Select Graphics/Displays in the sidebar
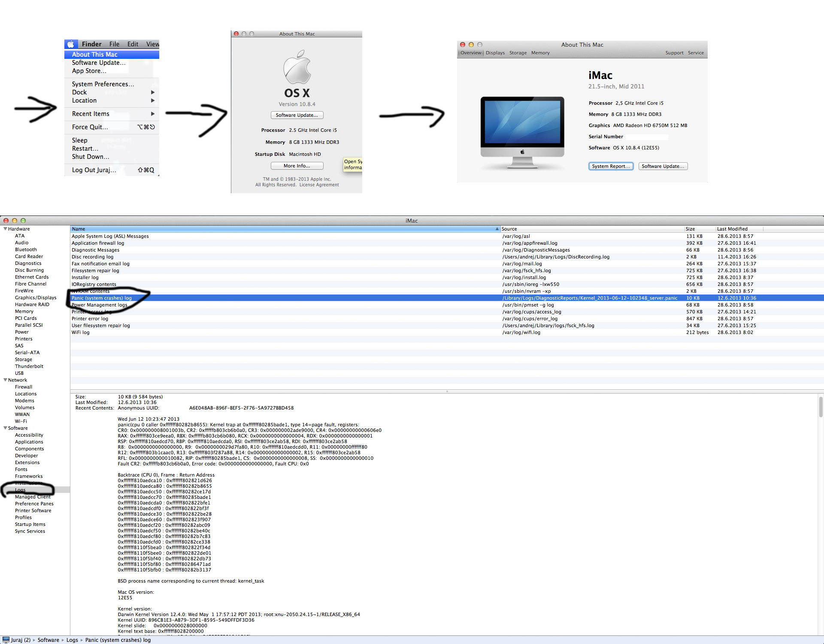 click(36, 298)
